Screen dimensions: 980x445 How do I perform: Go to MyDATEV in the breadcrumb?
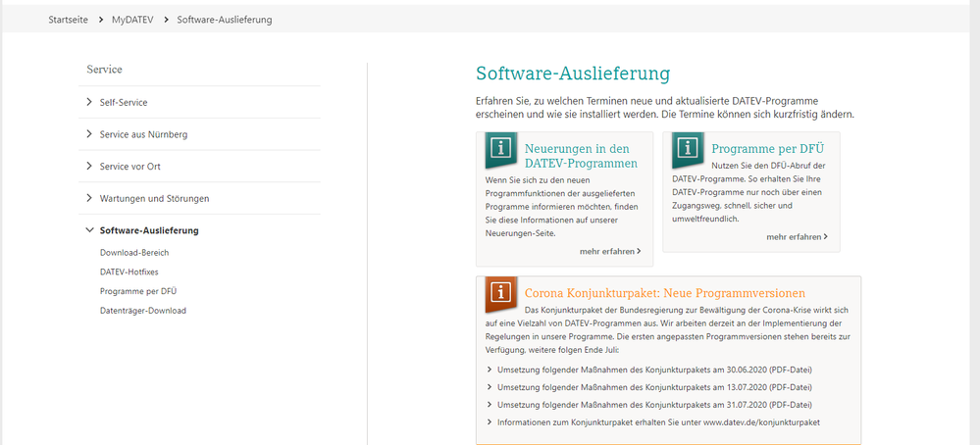pyautogui.click(x=132, y=20)
